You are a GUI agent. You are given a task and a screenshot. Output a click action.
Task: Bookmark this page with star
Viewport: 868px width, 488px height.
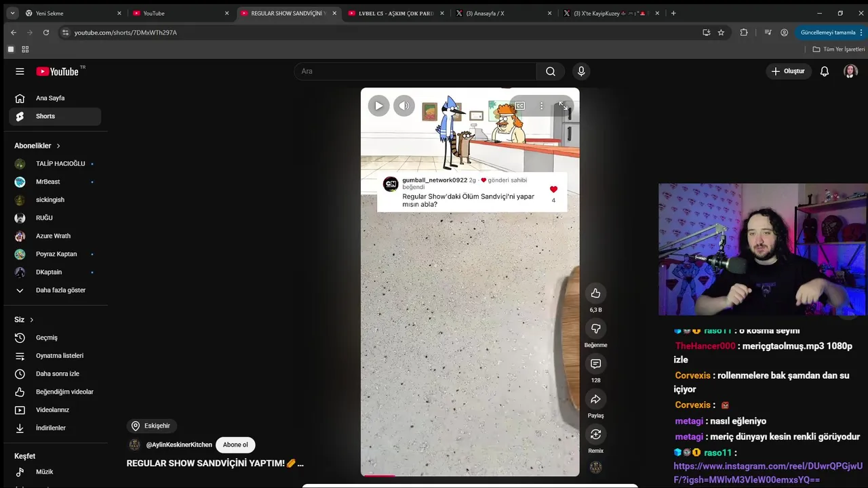(x=721, y=33)
